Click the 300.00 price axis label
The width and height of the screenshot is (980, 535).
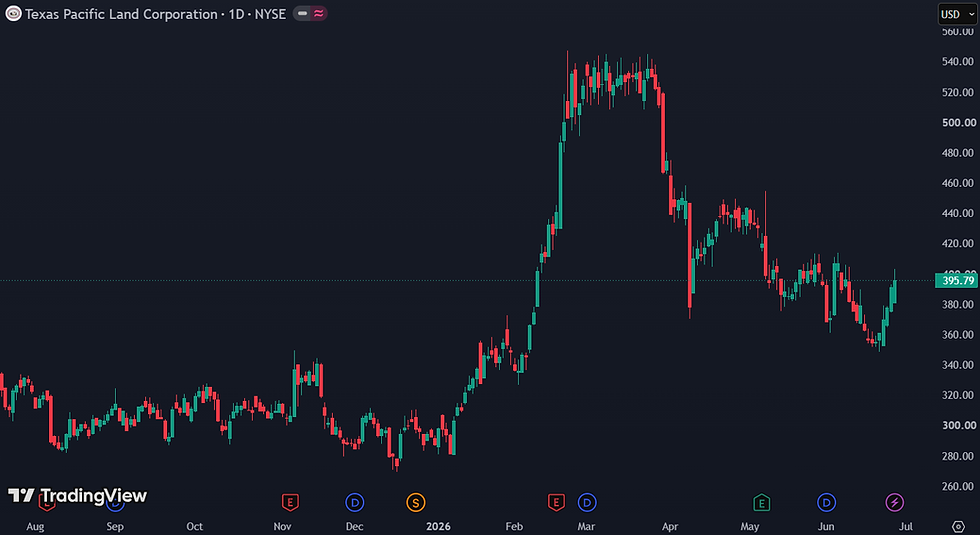pyautogui.click(x=958, y=426)
